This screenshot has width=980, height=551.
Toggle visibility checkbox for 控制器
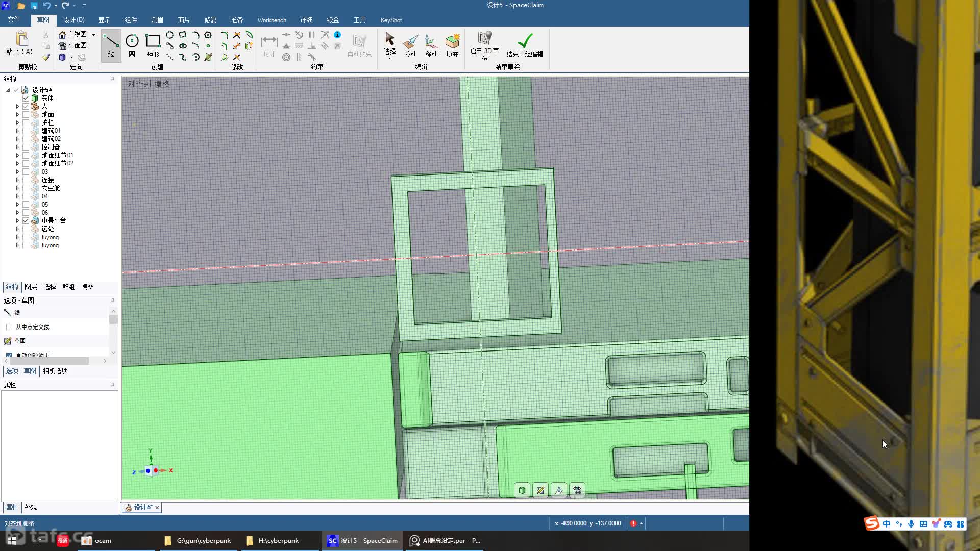click(x=26, y=147)
